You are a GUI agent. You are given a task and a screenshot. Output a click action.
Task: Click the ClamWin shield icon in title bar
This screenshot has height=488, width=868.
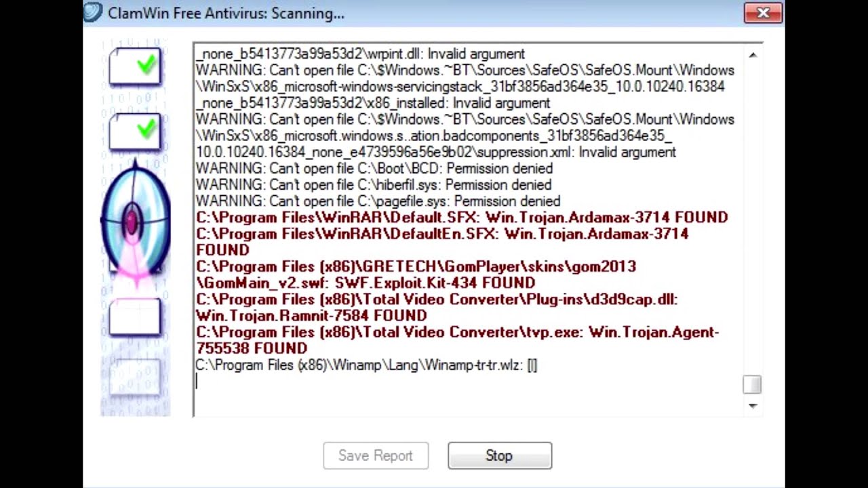(93, 12)
